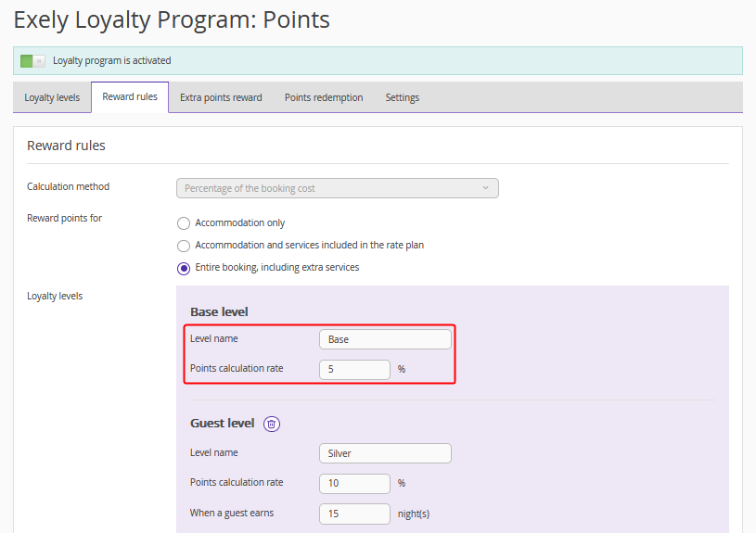Click the Silver level name field
The image size is (756, 533).
[385, 453]
